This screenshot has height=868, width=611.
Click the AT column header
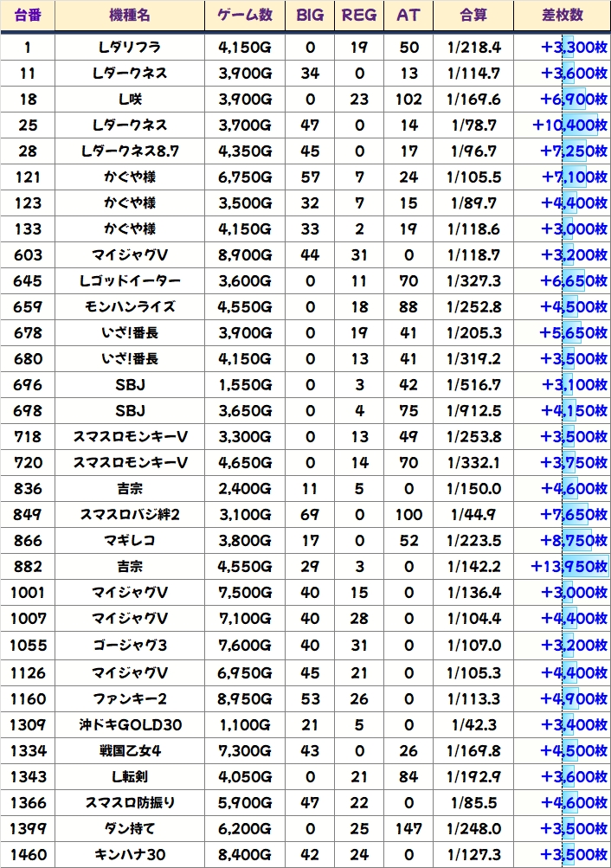coord(408,16)
